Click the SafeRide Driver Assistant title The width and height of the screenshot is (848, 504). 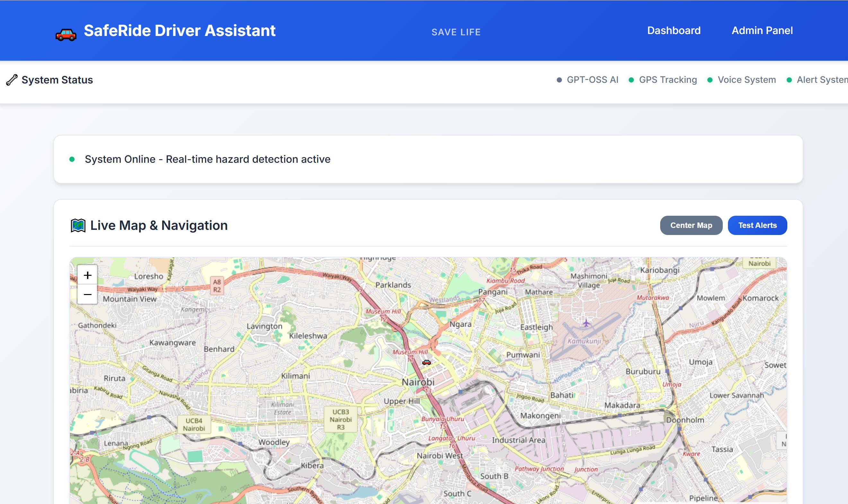point(179,30)
